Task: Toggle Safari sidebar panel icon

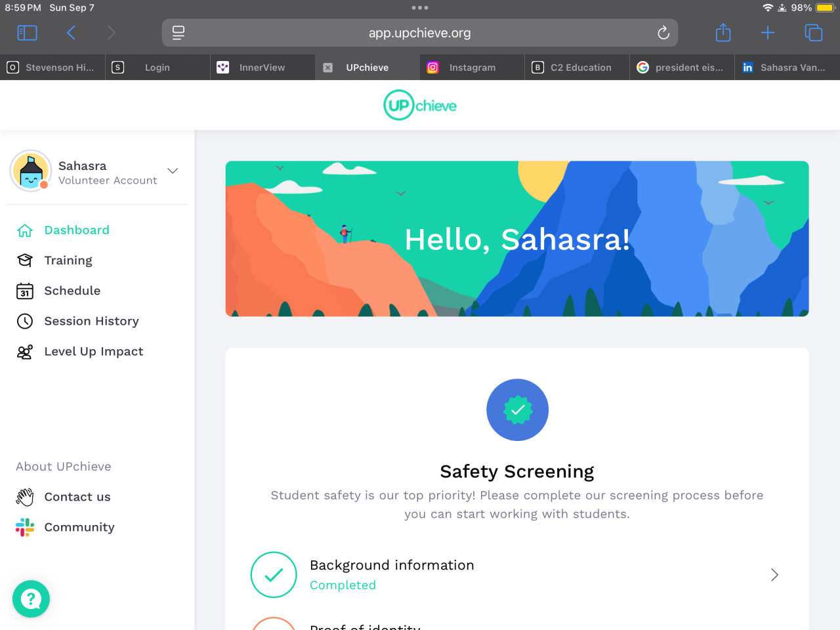Action: (x=27, y=33)
